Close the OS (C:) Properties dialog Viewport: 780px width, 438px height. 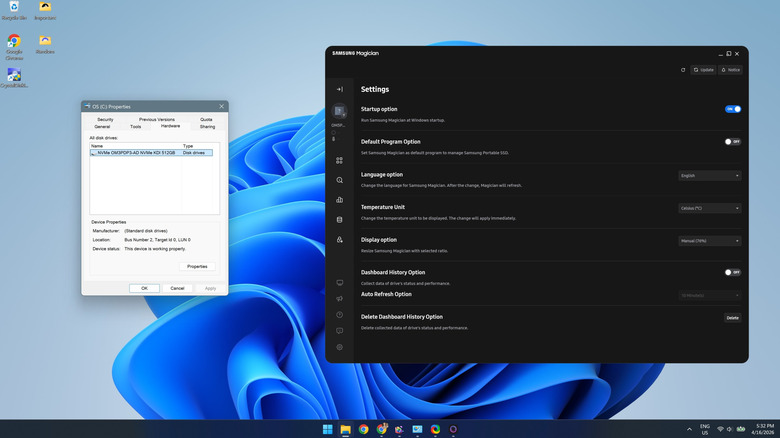[221, 106]
